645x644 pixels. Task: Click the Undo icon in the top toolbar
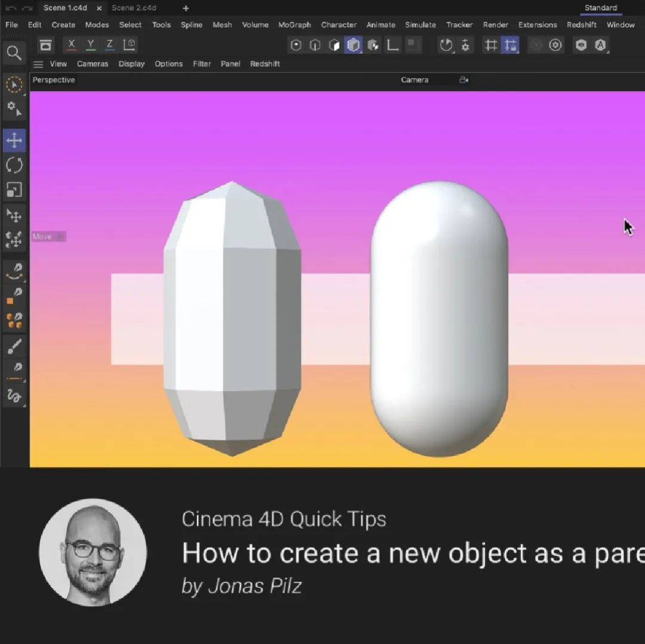(10, 8)
